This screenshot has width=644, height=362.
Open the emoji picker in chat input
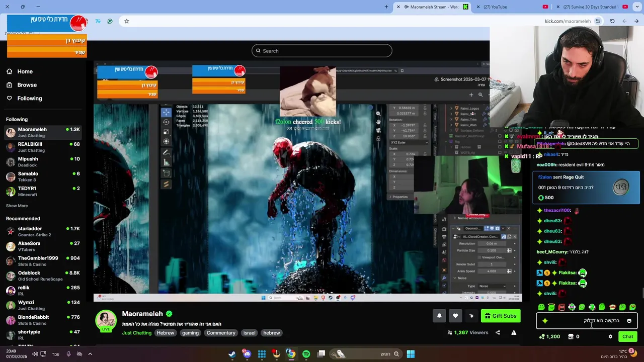point(629,321)
